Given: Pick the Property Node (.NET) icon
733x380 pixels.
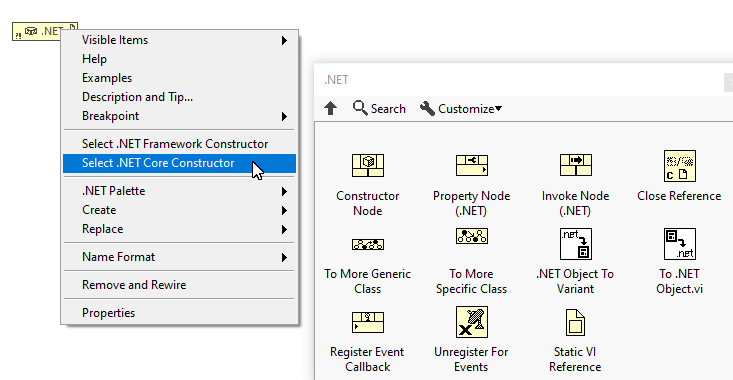Looking at the screenshot, I should pos(472,165).
